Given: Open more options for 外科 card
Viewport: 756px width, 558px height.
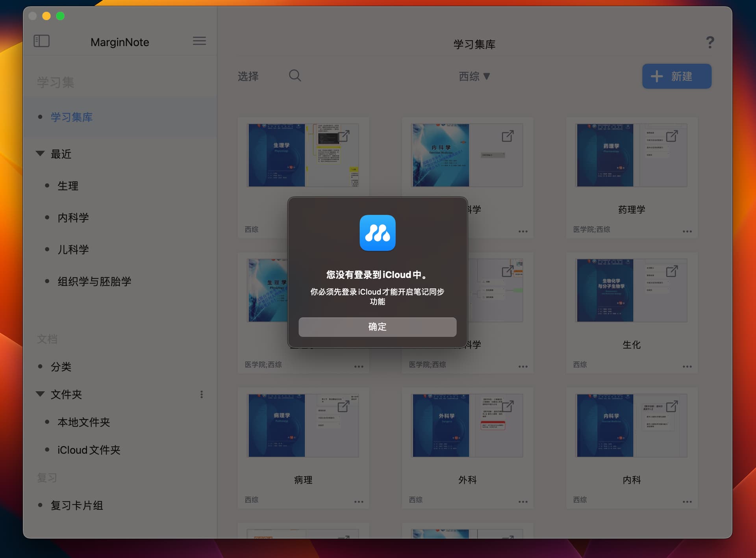Looking at the screenshot, I should coord(523,502).
